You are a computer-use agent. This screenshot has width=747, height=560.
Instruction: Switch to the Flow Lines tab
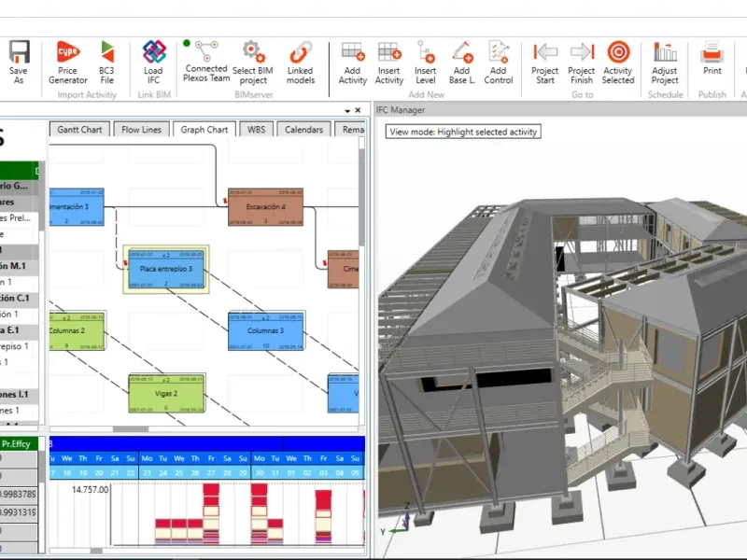coord(142,130)
